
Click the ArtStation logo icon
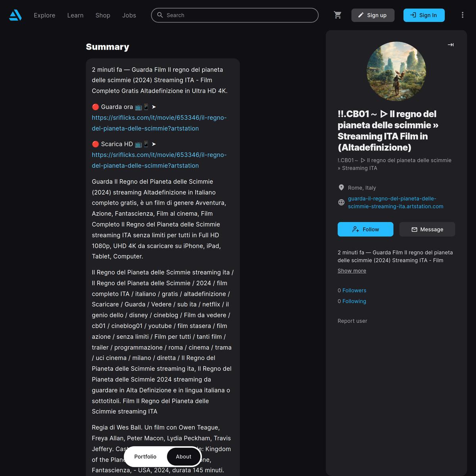click(15, 15)
